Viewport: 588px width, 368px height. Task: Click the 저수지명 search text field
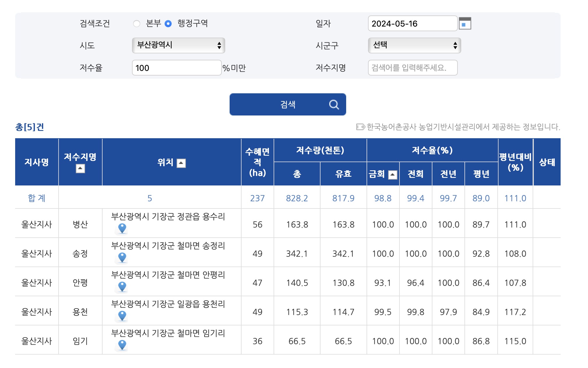(412, 68)
